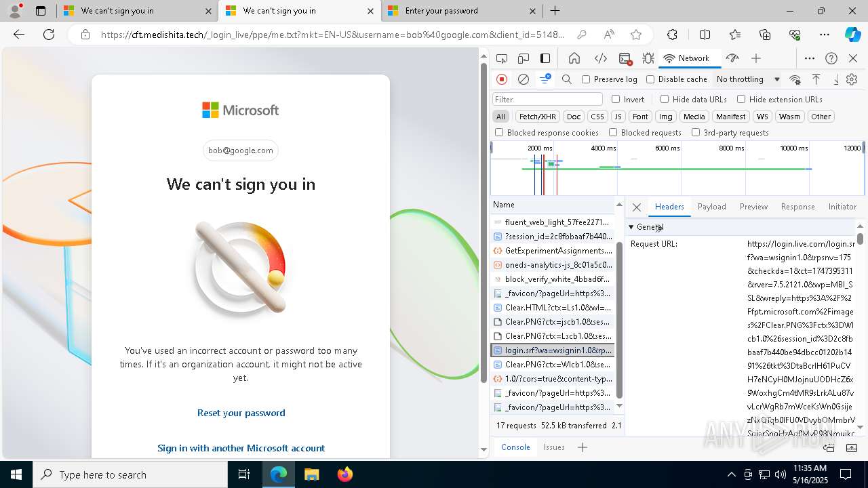Select the oneds-analytics-js request row

tap(554, 265)
